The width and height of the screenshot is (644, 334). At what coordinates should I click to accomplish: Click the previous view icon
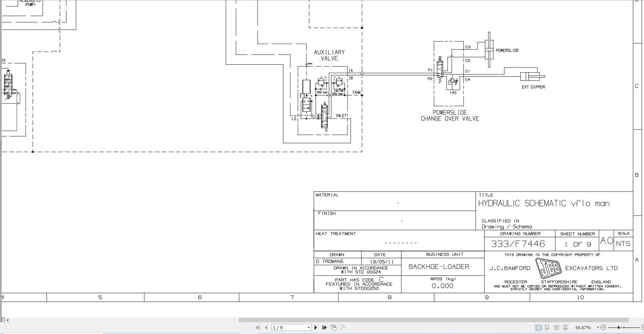pyautogui.click(x=334, y=327)
